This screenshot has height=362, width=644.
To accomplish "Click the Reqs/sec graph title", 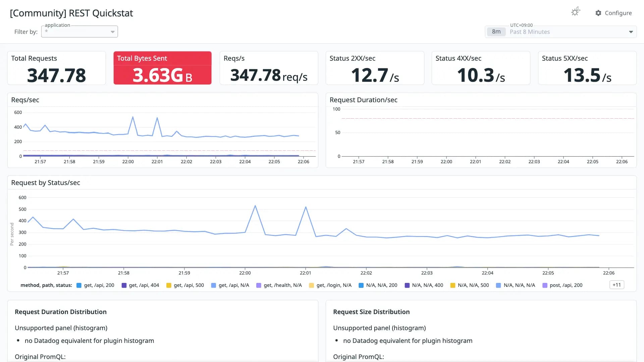I will [25, 100].
